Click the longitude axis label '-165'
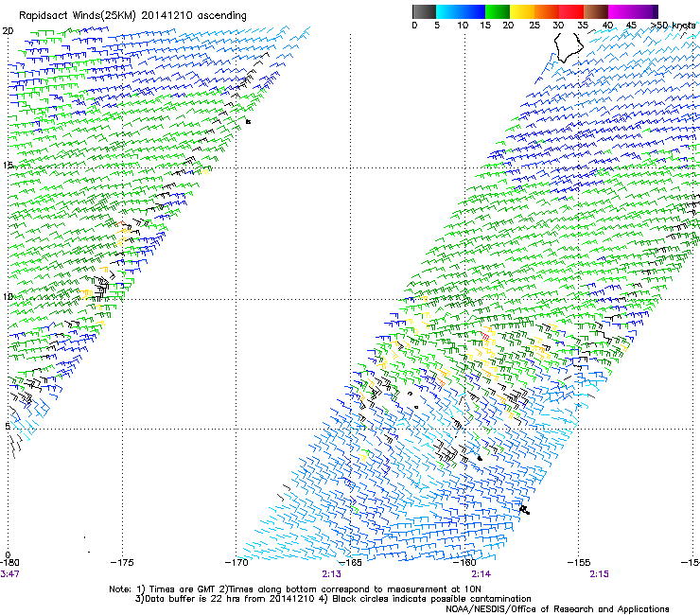 [x=350, y=563]
